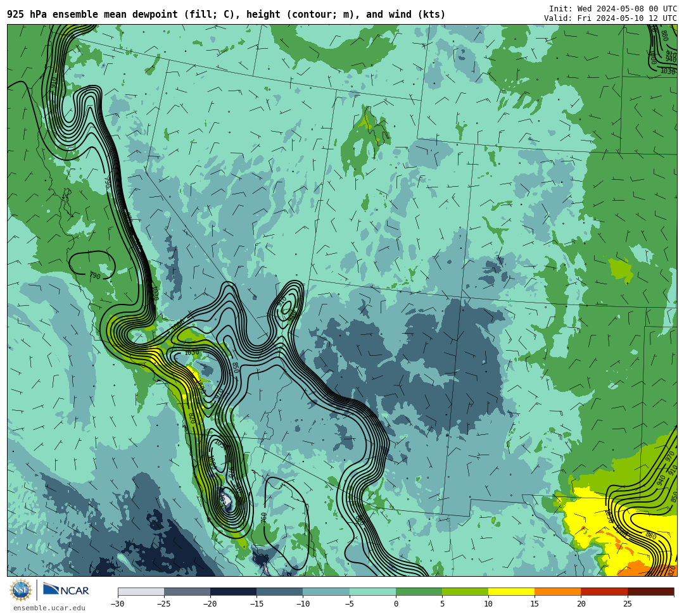Click the positive 25 colorbar tick label

627,604
